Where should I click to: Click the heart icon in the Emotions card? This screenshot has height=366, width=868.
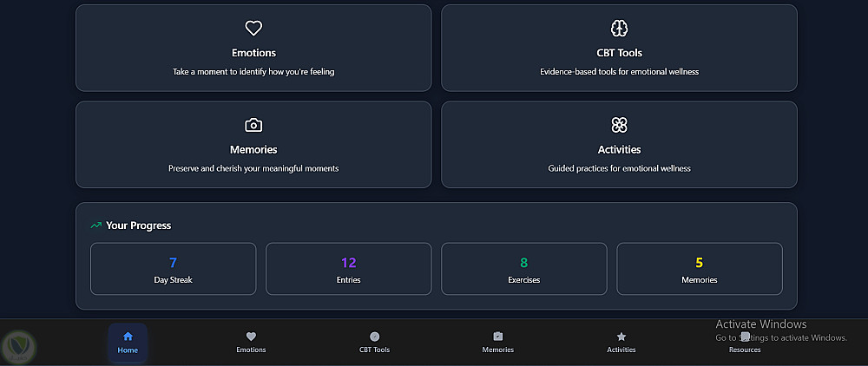point(253,29)
